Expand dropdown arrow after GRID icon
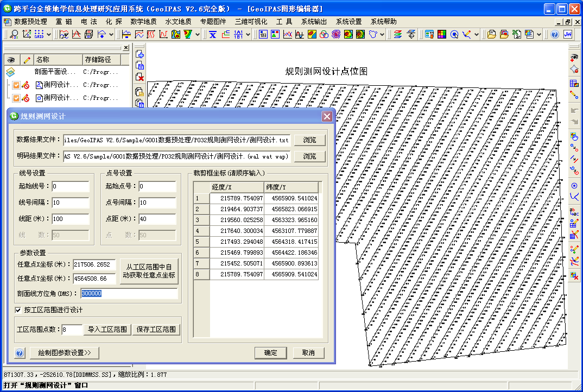Image resolution: width=583 pixels, height=392 pixels. coord(49,35)
